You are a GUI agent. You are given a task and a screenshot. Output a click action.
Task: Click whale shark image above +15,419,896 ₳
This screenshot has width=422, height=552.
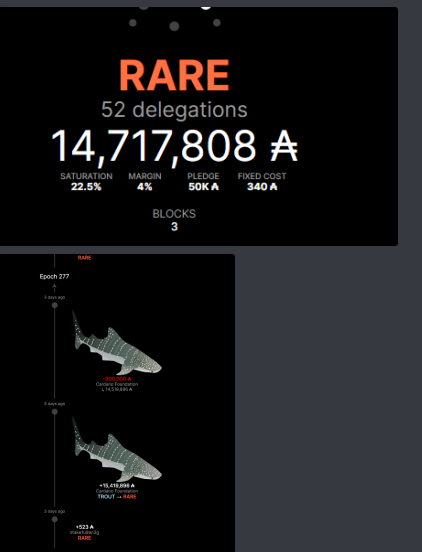[117, 449]
